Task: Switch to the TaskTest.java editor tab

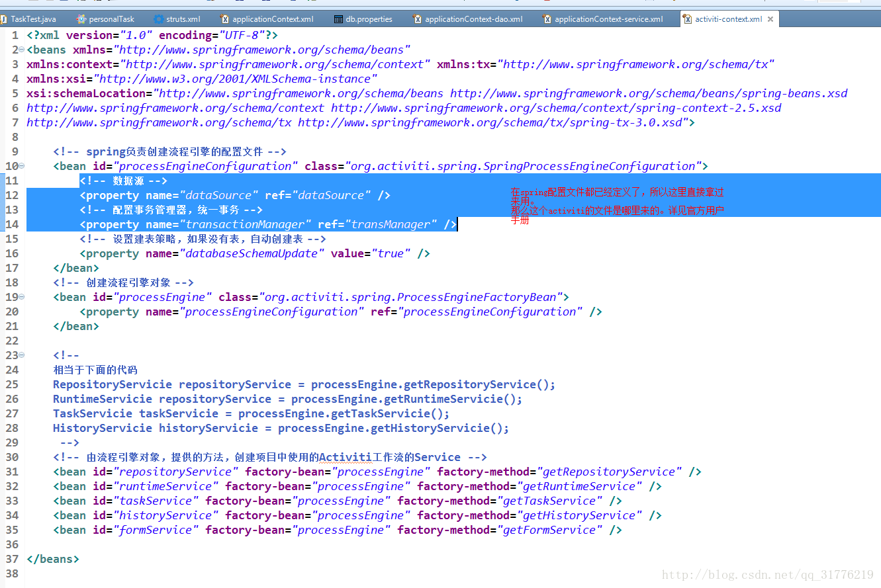Action: coord(32,19)
